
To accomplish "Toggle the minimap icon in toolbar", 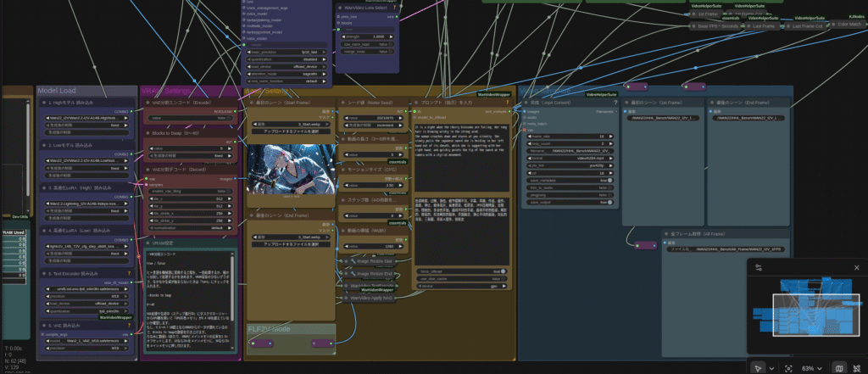I will 839,368.
